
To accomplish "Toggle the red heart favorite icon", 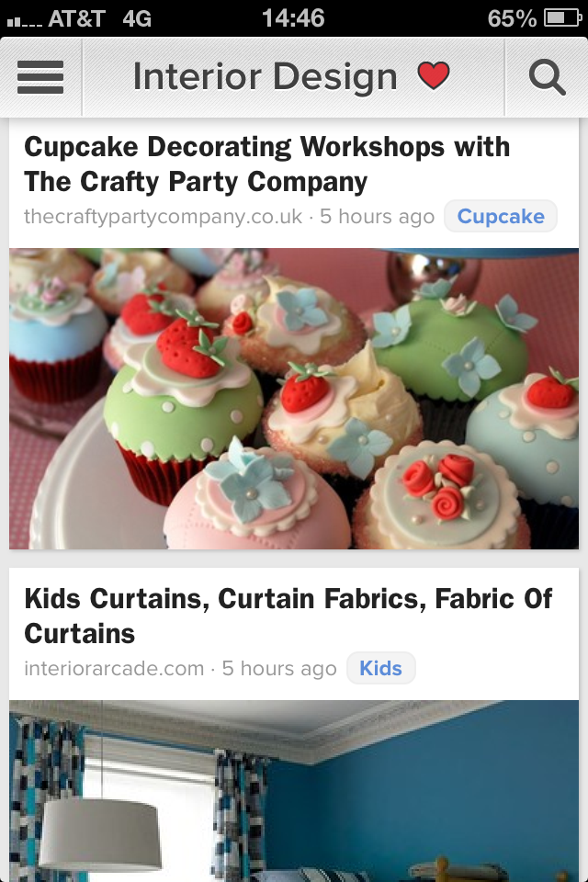I will point(434,75).
